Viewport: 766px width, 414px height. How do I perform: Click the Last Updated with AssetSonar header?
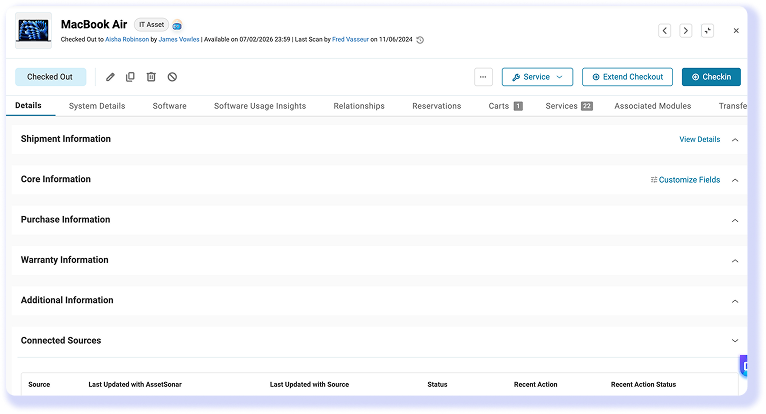(135, 385)
